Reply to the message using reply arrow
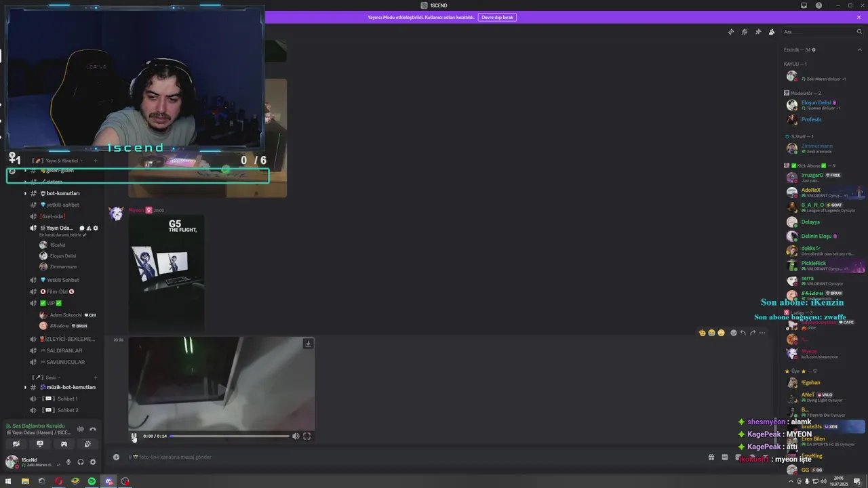The height and width of the screenshot is (488, 868). pyautogui.click(x=743, y=333)
